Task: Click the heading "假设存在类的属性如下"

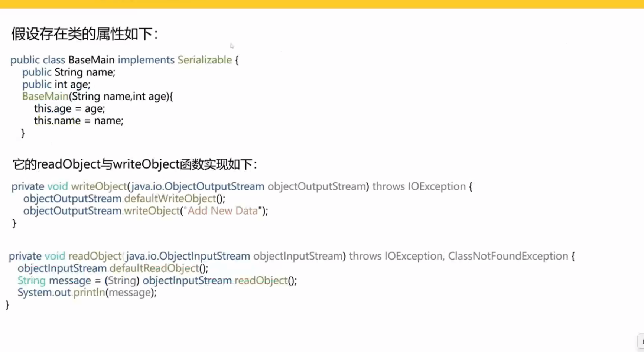Action: [84, 34]
